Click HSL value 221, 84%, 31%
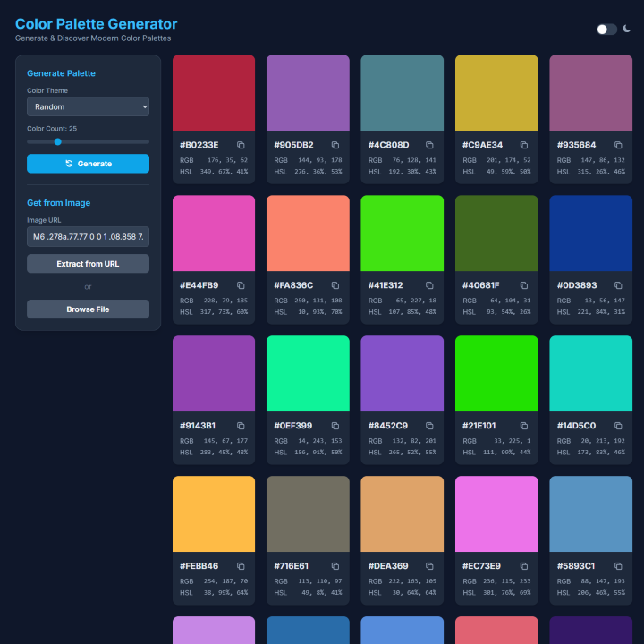Viewport: 644px width, 644px height. click(x=601, y=312)
